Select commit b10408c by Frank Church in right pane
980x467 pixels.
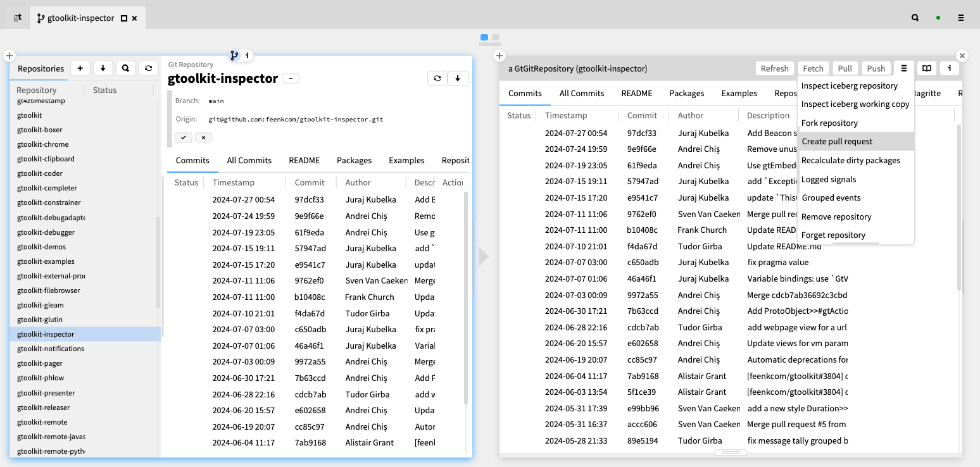(x=728, y=230)
